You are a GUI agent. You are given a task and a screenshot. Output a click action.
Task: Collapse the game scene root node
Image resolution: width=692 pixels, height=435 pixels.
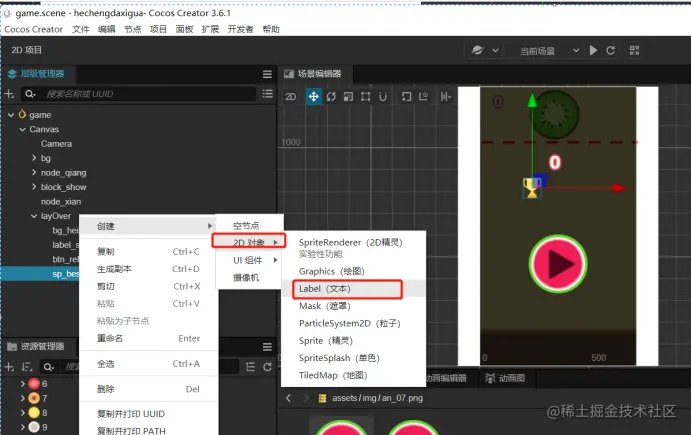coord(11,115)
